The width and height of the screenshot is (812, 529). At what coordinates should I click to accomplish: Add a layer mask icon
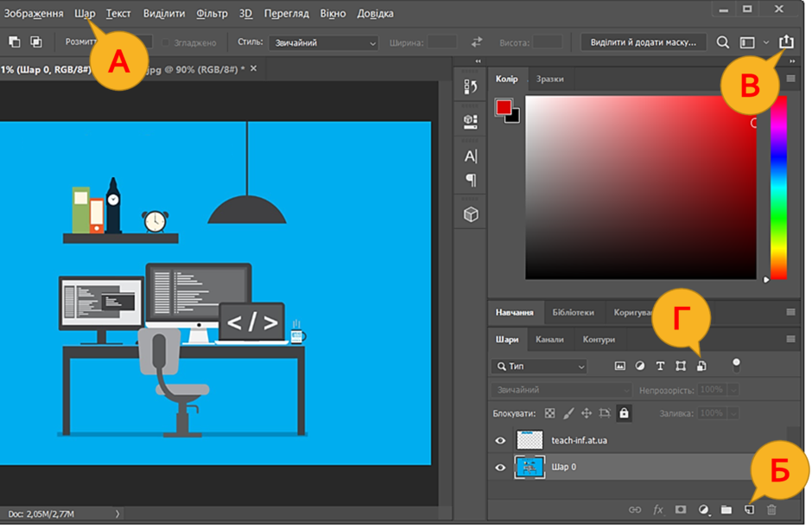pos(681,510)
